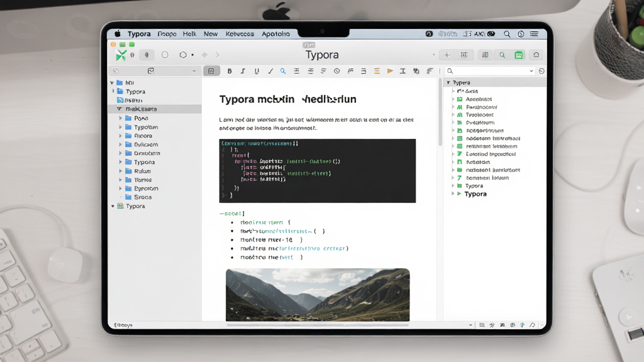Select the slash pen formatting icon
Screen dimensions: 644x362
270,71
